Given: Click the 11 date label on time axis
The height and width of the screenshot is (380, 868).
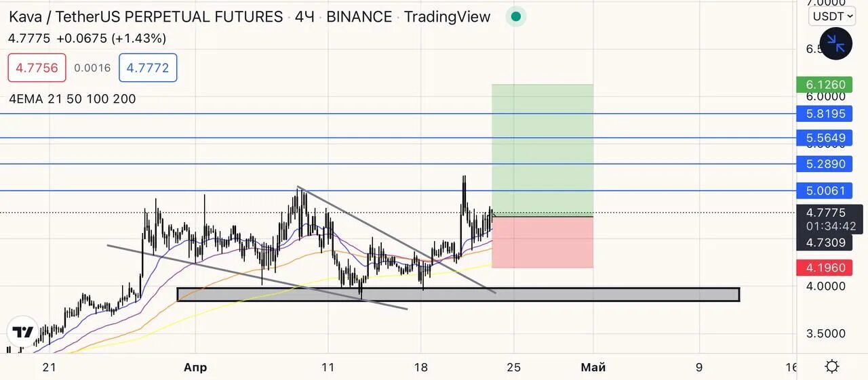Looking at the screenshot, I should click(328, 367).
